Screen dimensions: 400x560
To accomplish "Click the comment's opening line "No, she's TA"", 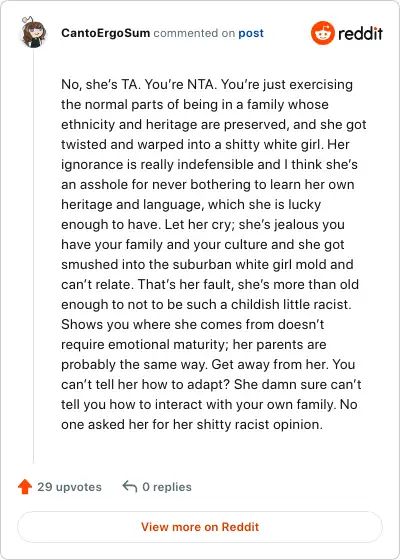I will [207, 85].
